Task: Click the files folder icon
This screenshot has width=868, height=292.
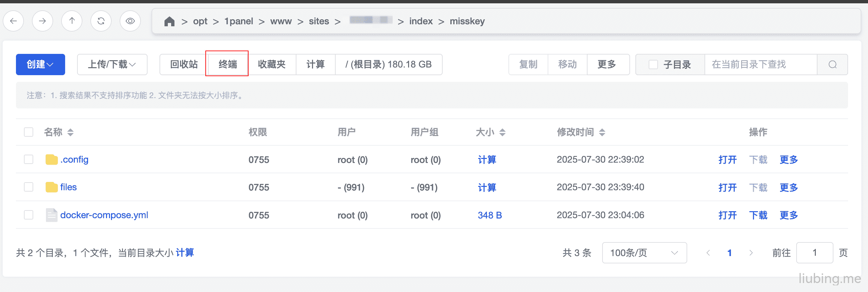Action: (x=52, y=187)
